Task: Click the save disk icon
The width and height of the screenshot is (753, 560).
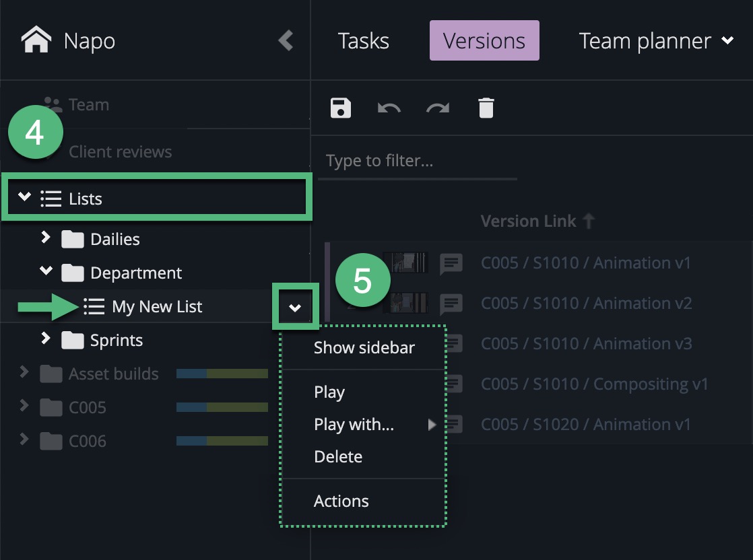Action: click(341, 108)
